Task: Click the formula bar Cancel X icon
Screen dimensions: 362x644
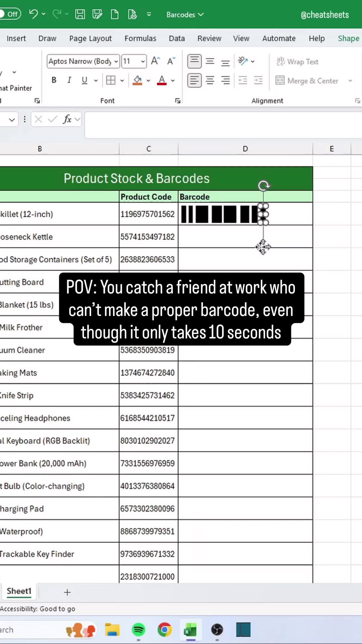Action: (x=38, y=119)
